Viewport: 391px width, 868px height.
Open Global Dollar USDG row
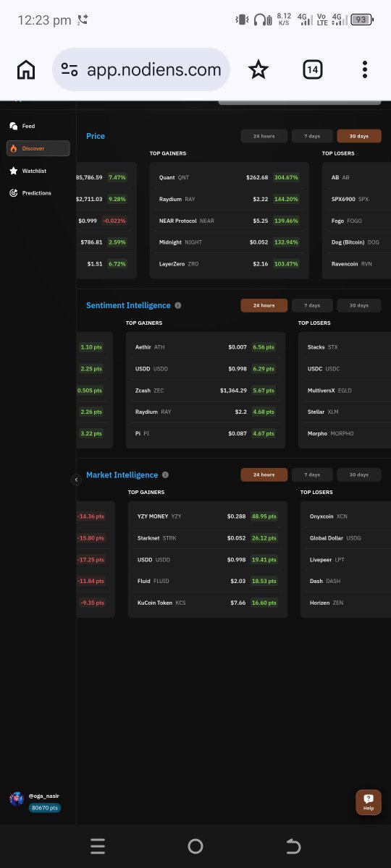pos(346,538)
